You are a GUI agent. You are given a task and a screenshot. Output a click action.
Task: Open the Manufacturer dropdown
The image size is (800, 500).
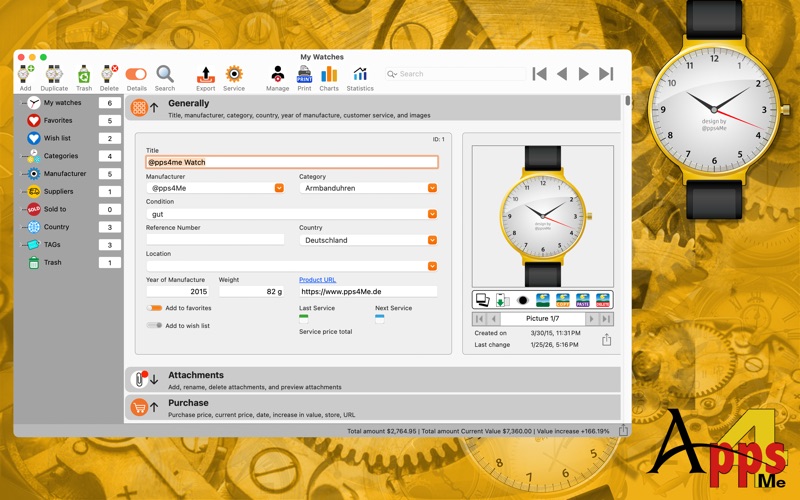pos(279,188)
